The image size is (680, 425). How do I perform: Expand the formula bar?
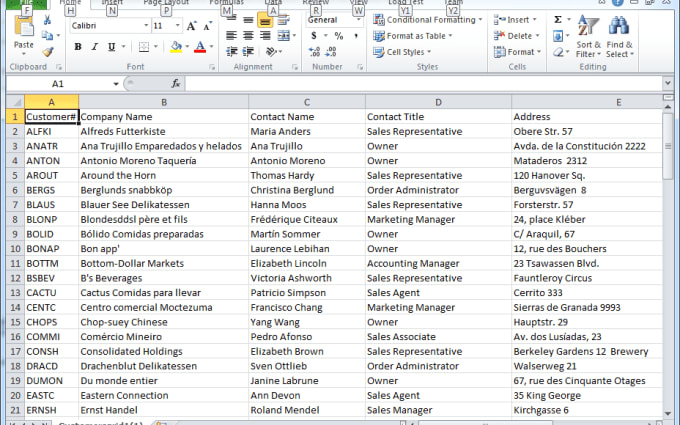click(667, 83)
